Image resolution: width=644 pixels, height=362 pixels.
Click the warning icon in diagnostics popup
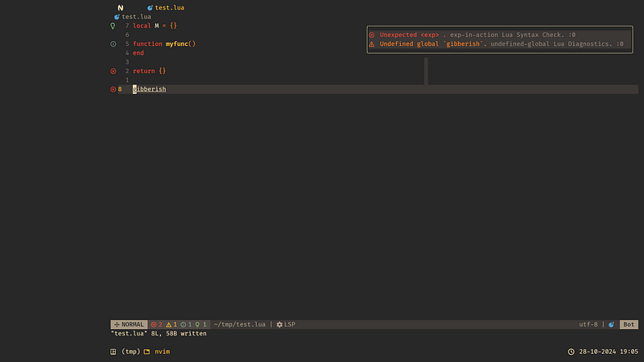(372, 44)
